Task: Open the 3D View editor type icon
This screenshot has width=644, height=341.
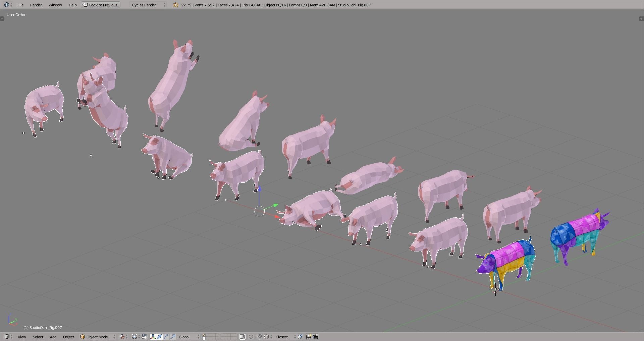Action: pos(7,337)
